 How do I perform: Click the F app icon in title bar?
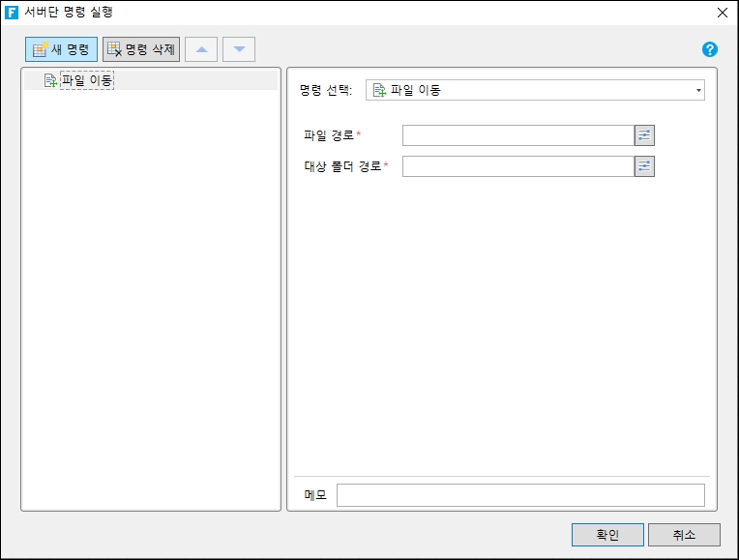13,13
